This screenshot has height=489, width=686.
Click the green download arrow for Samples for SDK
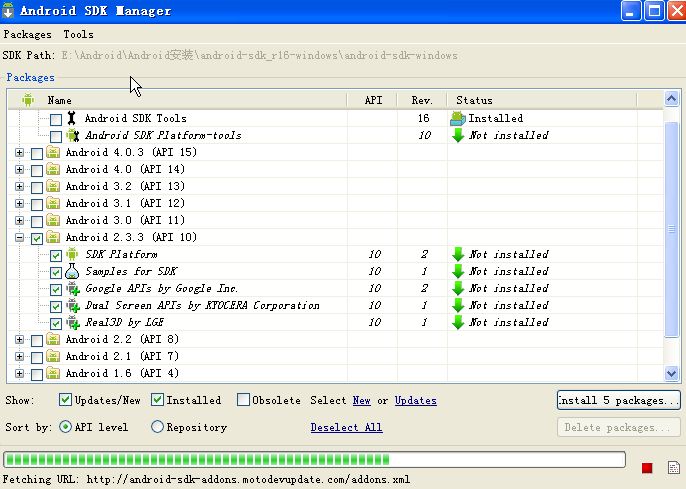click(458, 271)
